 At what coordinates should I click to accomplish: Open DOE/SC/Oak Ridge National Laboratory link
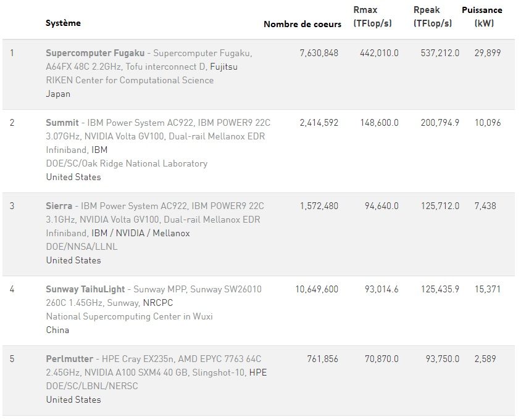coord(127,163)
